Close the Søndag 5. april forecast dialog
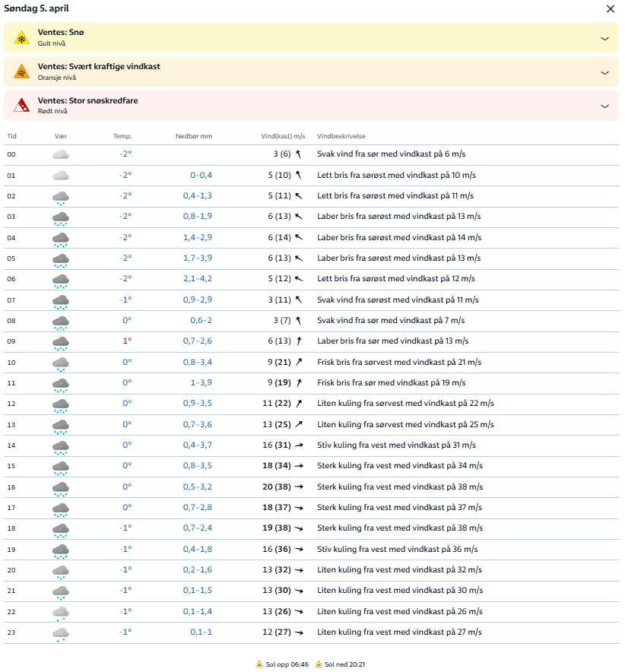The width and height of the screenshot is (625, 672). click(610, 9)
